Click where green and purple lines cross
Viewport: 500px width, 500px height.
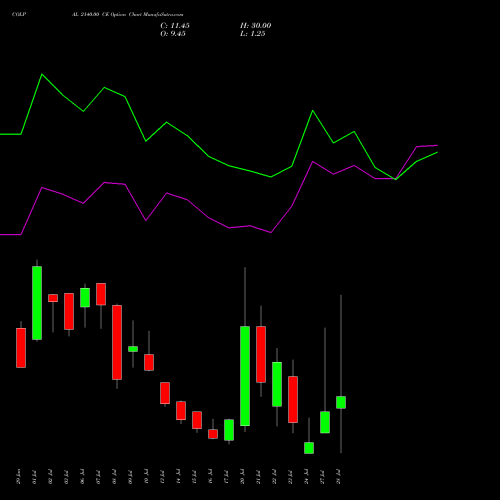click(396, 179)
